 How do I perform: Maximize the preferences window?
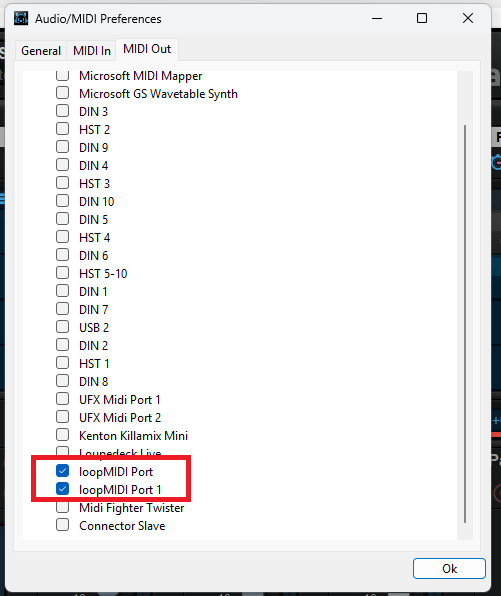point(422,18)
